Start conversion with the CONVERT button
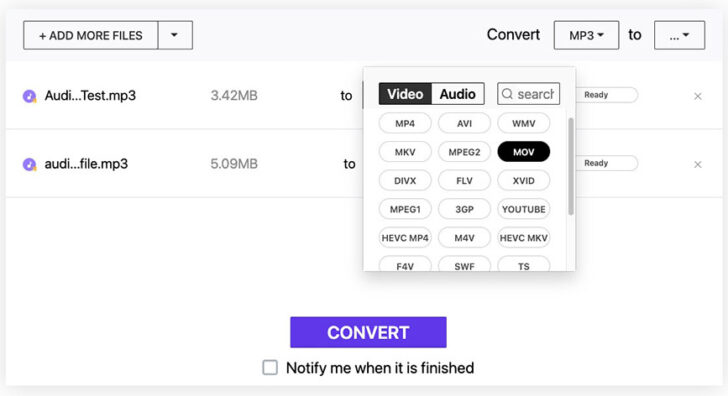Image resolution: width=728 pixels, height=396 pixels. coord(368,332)
